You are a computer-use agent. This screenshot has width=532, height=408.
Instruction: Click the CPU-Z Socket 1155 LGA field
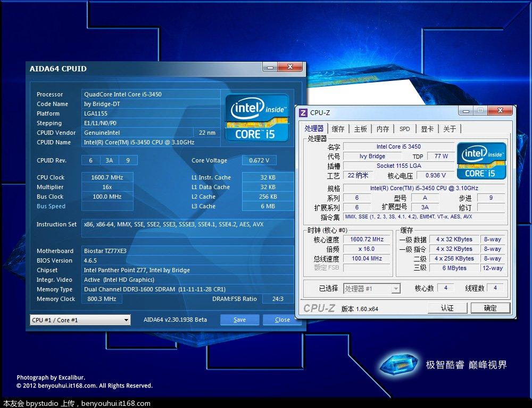click(398, 166)
